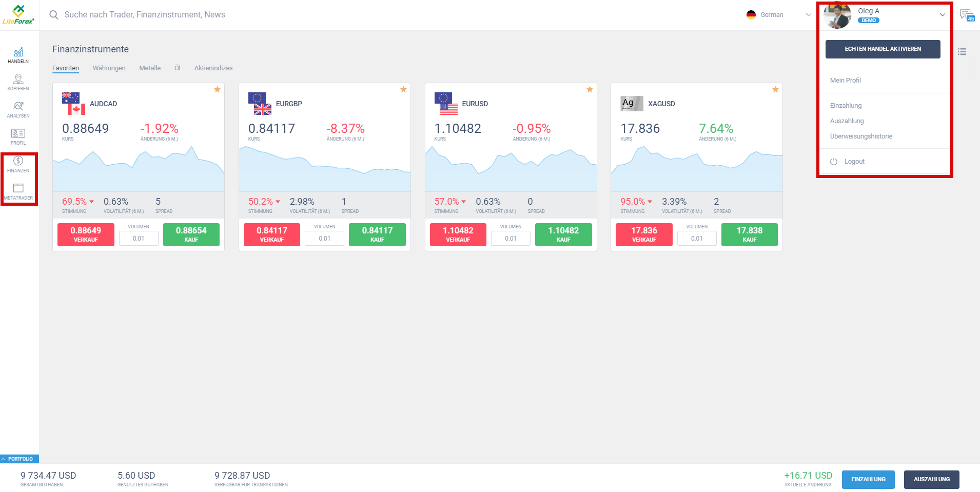Select the Kopieren sidebar icon
The width and height of the screenshot is (980, 492).
tap(18, 82)
